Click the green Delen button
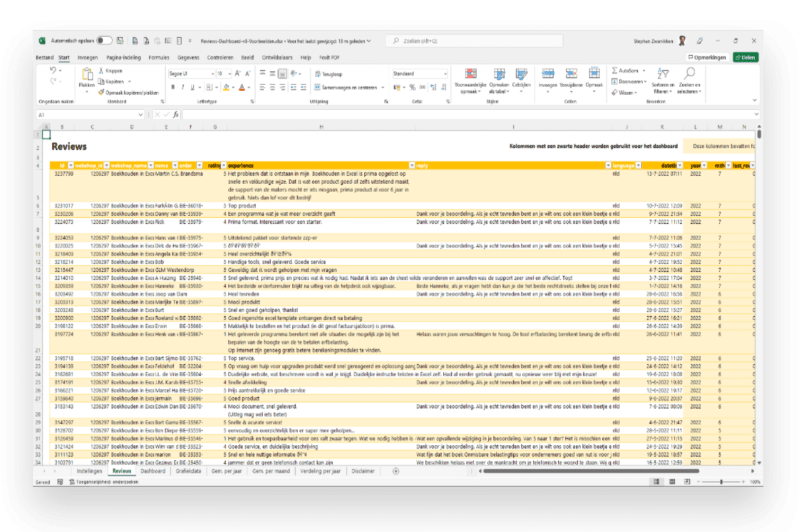The width and height of the screenshot is (799, 532). (745, 57)
